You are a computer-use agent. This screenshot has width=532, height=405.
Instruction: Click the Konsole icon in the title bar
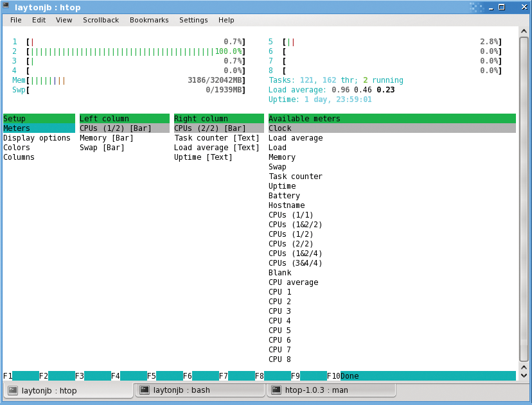[8, 7]
